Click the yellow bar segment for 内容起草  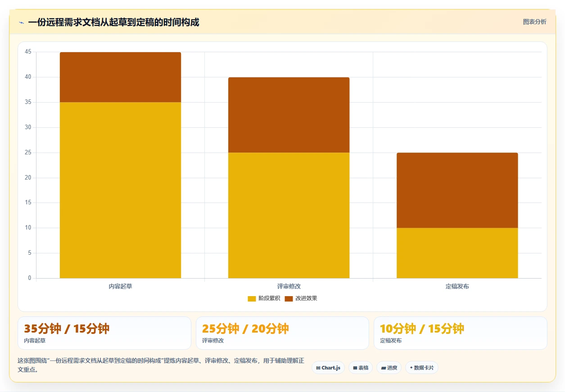pos(120,190)
